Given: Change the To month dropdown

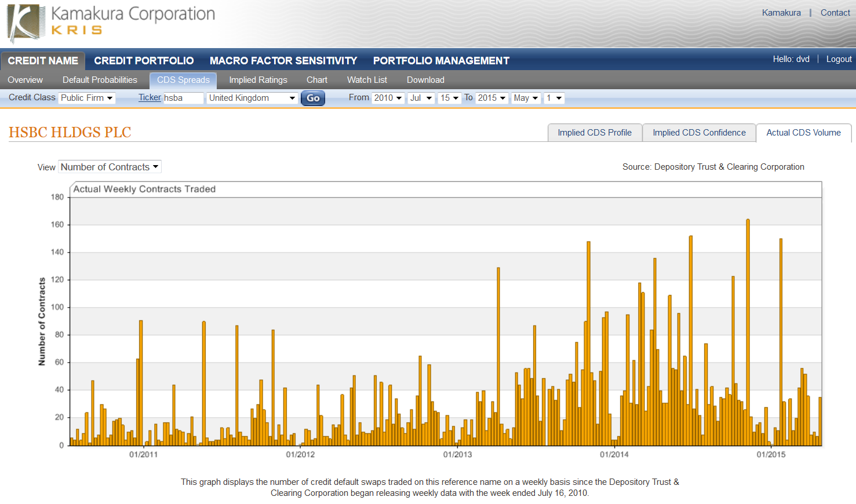Looking at the screenshot, I should (x=525, y=97).
